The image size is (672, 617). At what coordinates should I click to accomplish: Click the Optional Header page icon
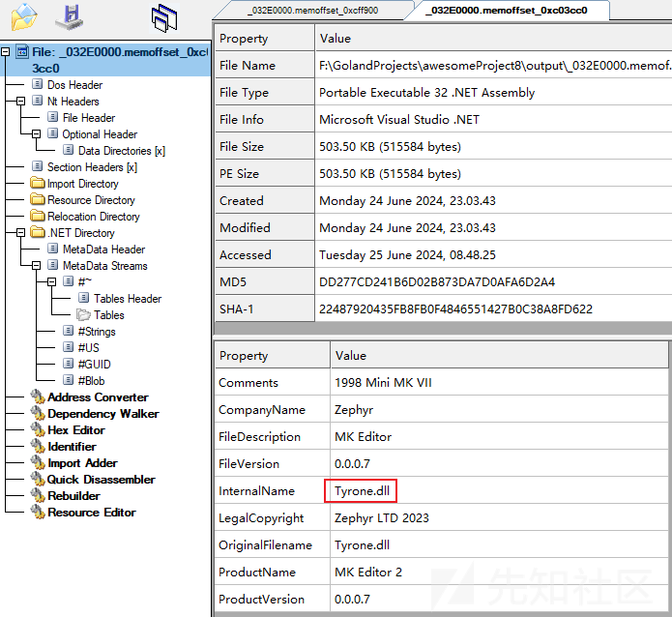tap(53, 133)
